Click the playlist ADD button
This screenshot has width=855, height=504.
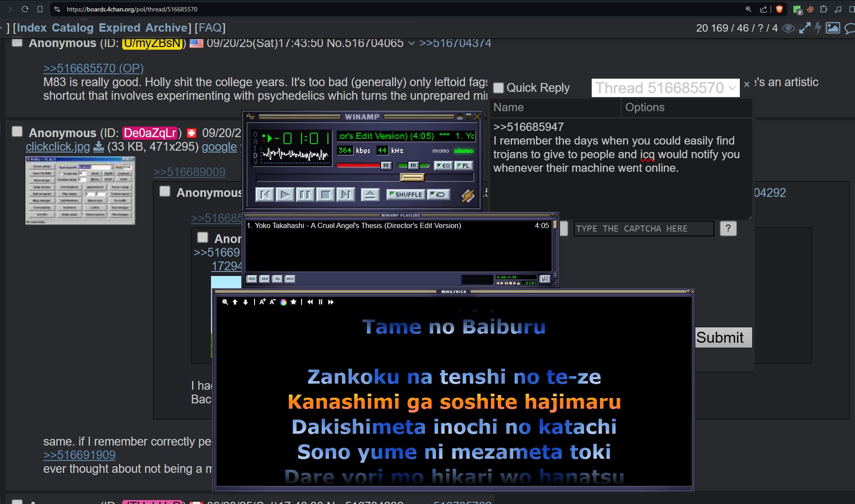pyautogui.click(x=252, y=279)
